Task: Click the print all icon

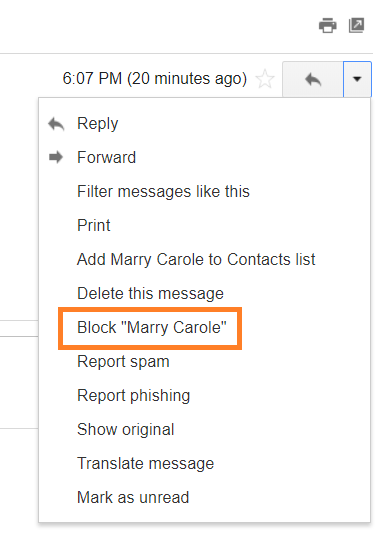Action: [x=328, y=26]
